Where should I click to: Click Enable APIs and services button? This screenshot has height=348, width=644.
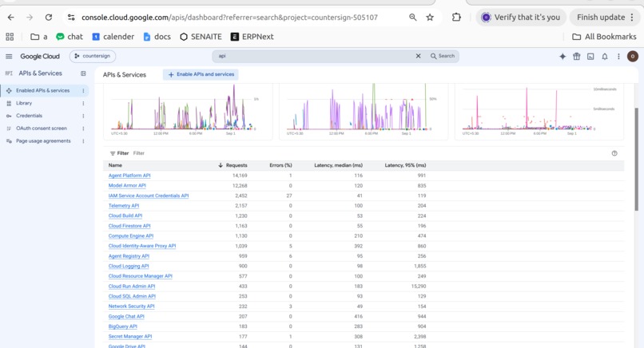tap(201, 74)
